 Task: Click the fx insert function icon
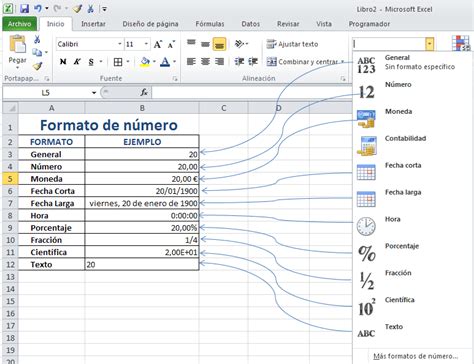click(x=144, y=92)
